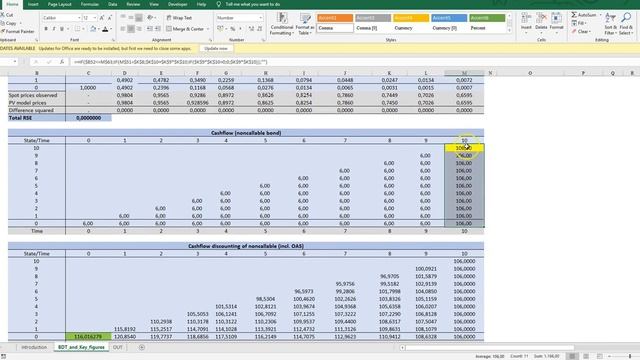Apply font color with the A icon

105,29
